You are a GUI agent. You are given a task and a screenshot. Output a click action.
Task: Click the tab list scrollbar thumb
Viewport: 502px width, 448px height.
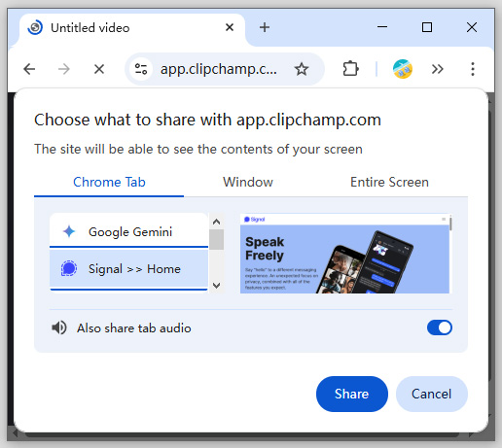[x=216, y=239]
